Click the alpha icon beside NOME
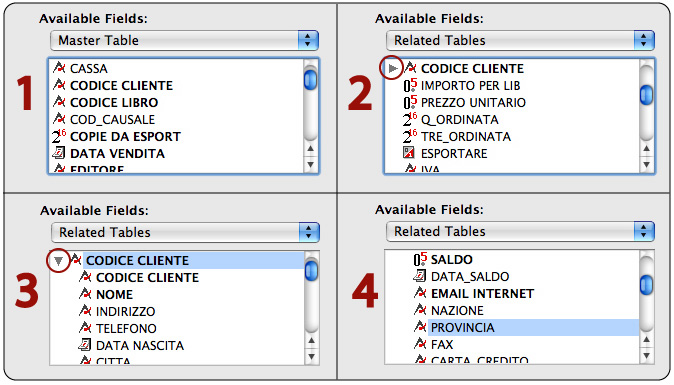Screen dimensions: 674x385 click(x=85, y=293)
